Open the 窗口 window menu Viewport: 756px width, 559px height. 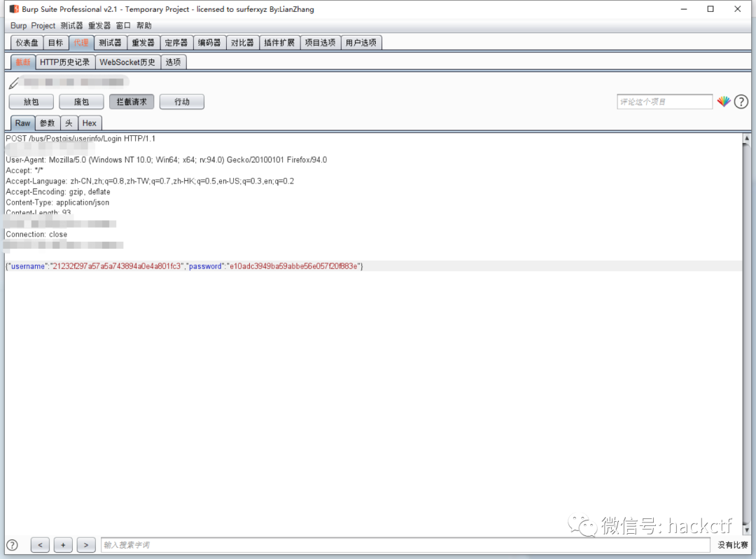point(123,25)
